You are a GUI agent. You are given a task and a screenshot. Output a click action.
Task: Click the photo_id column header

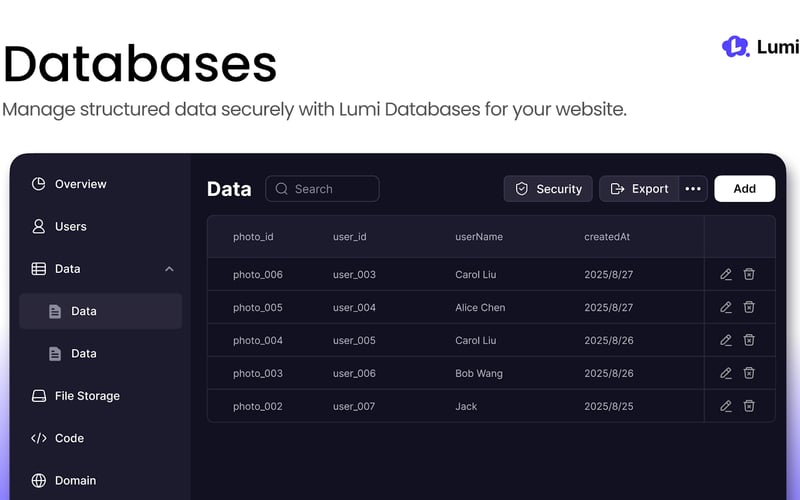pyautogui.click(x=253, y=237)
